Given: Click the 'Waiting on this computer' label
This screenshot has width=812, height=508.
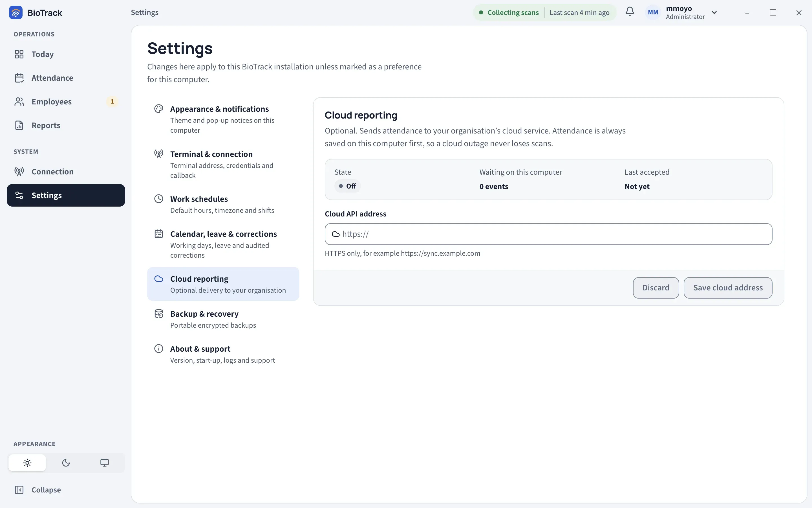Looking at the screenshot, I should click(520, 172).
